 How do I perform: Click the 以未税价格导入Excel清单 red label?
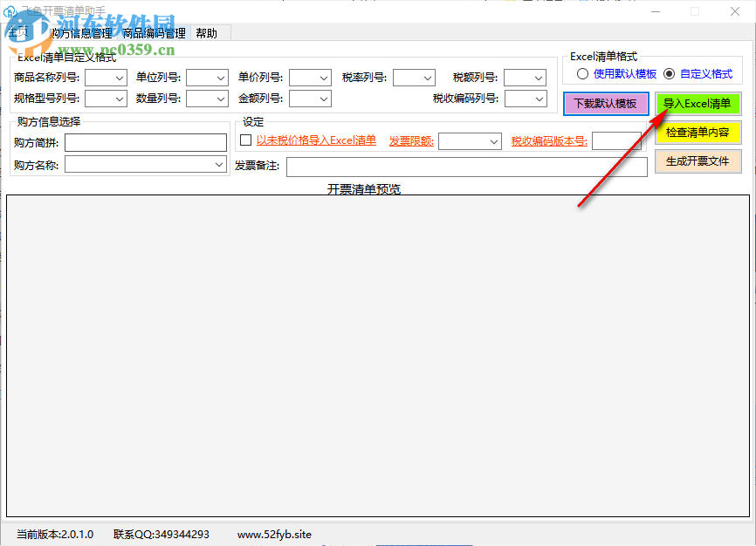316,140
